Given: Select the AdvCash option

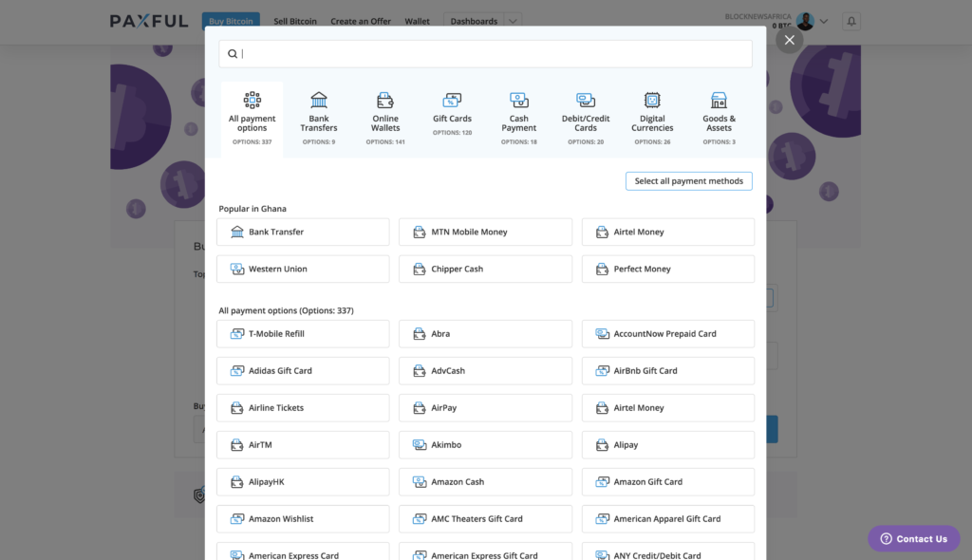Looking at the screenshot, I should (x=485, y=371).
